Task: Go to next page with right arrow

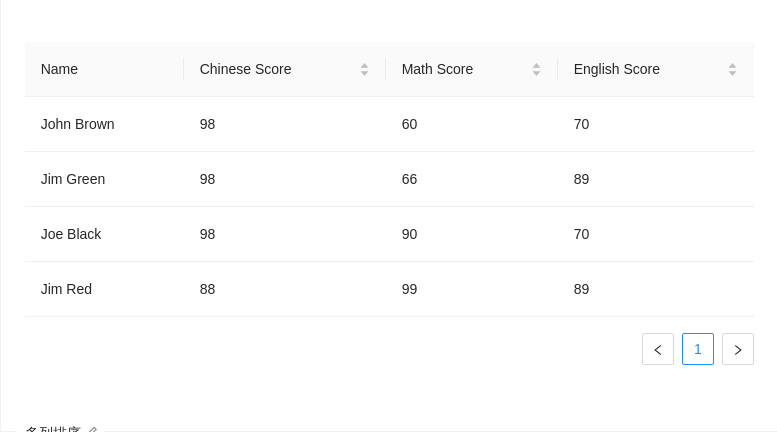Action: point(738,349)
